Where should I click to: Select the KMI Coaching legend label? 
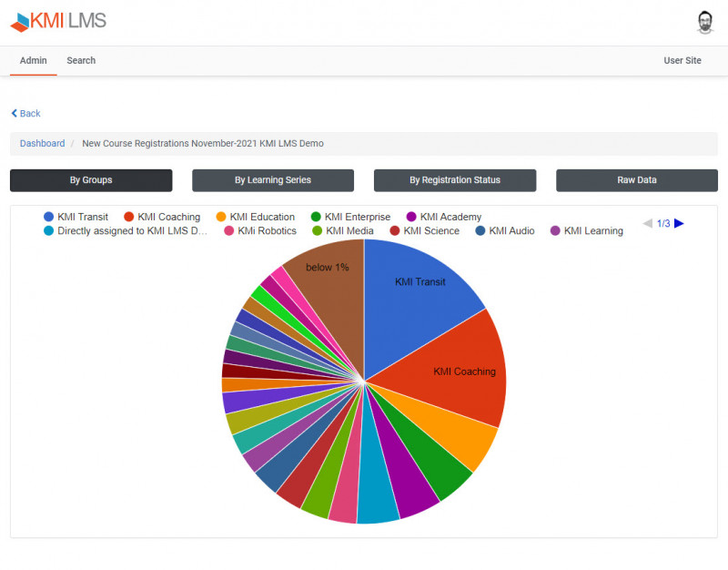point(169,217)
